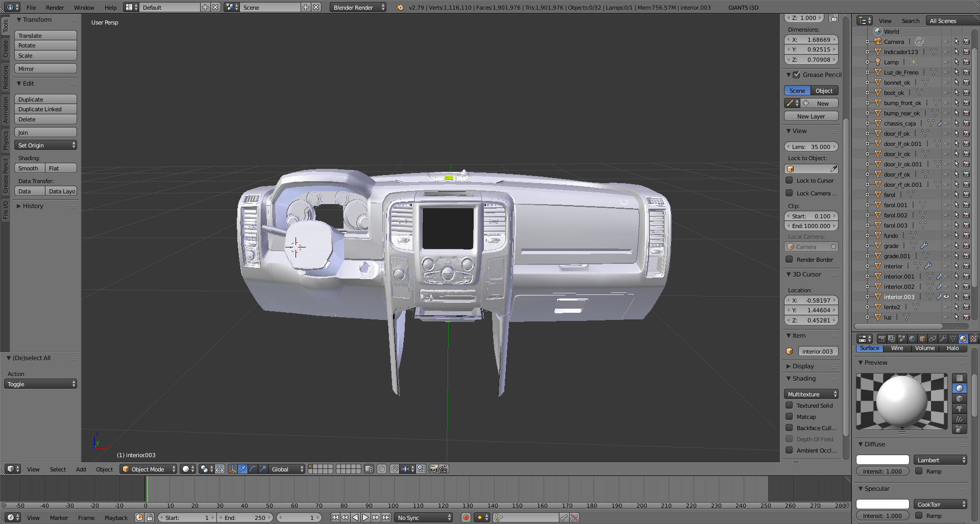Image resolution: width=980 pixels, height=524 pixels.
Task: Open the Object Mode dropdown
Action: coord(148,469)
